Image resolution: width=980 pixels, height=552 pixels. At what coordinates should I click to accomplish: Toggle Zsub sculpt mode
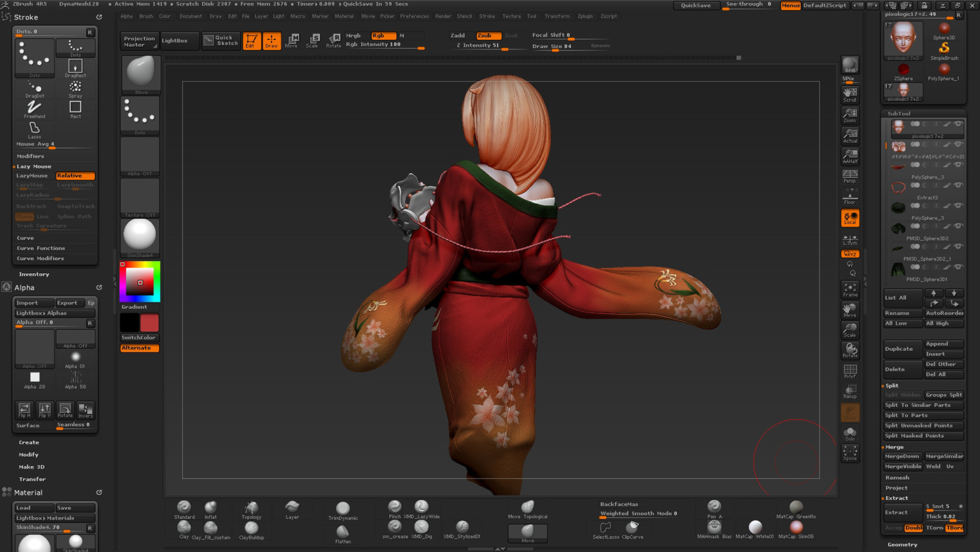pos(488,36)
